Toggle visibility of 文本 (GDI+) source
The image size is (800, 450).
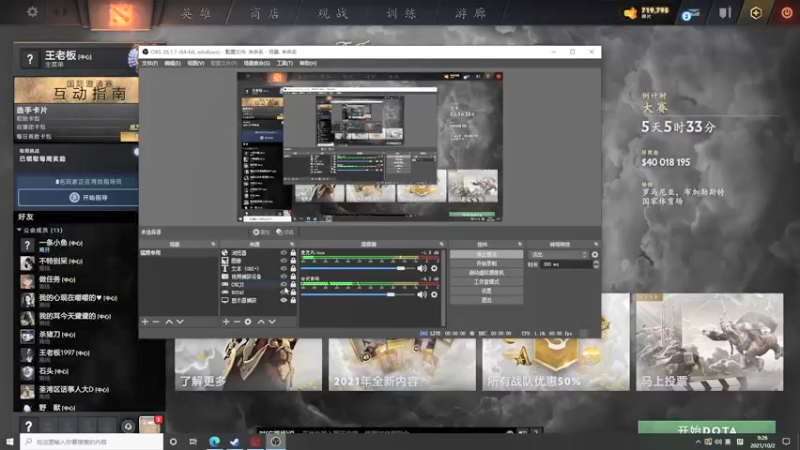(x=284, y=268)
